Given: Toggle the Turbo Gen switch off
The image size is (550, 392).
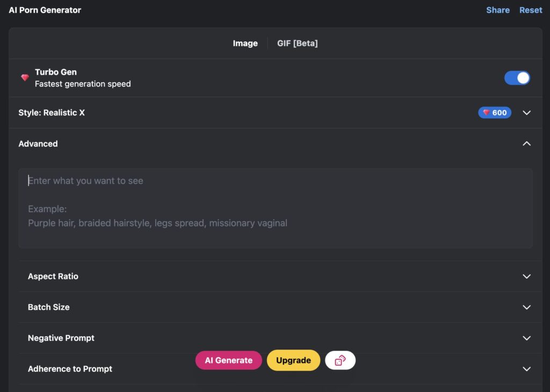Looking at the screenshot, I should [517, 78].
